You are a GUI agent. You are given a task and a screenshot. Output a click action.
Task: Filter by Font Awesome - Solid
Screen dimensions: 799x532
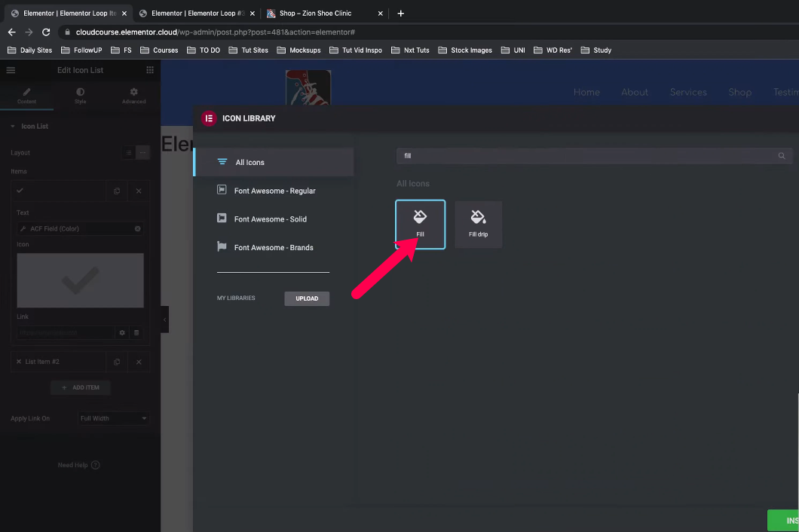[x=270, y=219]
